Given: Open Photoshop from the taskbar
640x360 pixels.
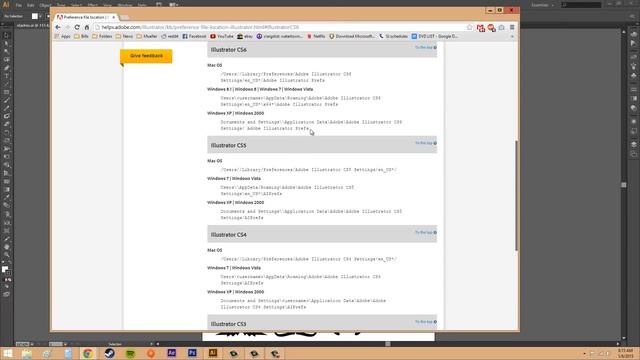Looking at the screenshot, I should (x=192, y=353).
